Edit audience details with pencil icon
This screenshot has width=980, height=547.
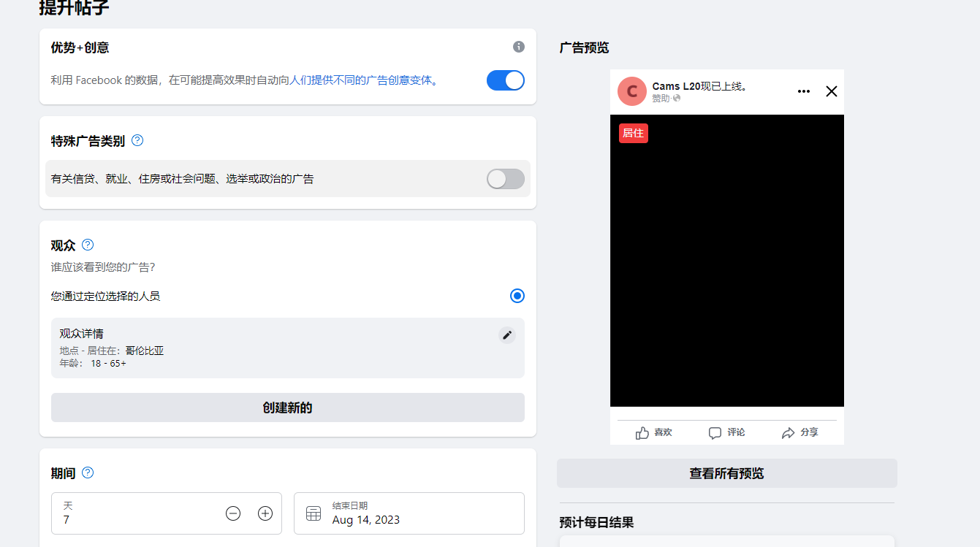(507, 334)
